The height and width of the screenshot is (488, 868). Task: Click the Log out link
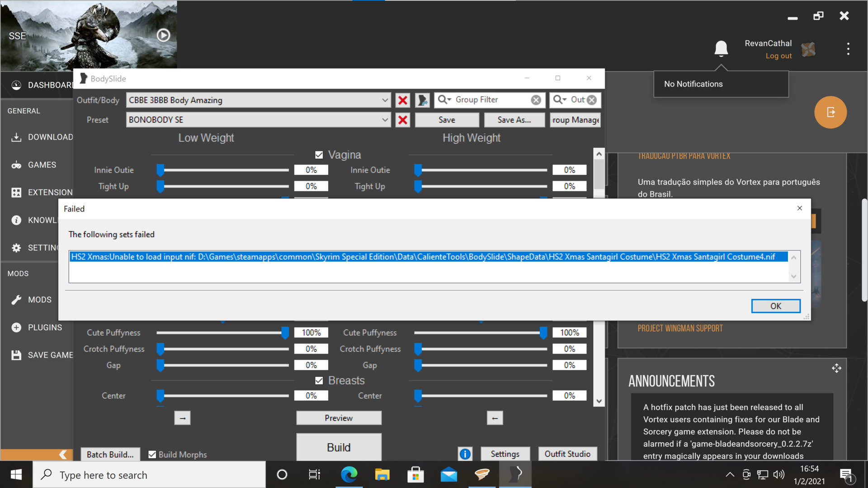pos(778,56)
